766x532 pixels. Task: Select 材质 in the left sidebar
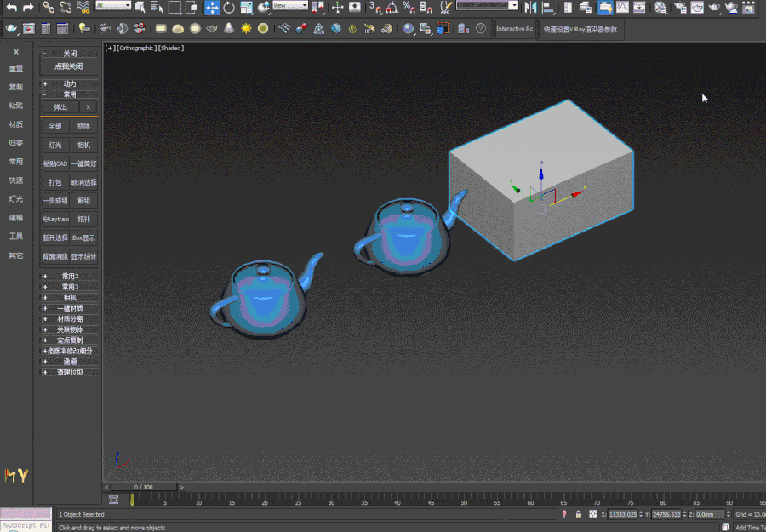(x=16, y=124)
